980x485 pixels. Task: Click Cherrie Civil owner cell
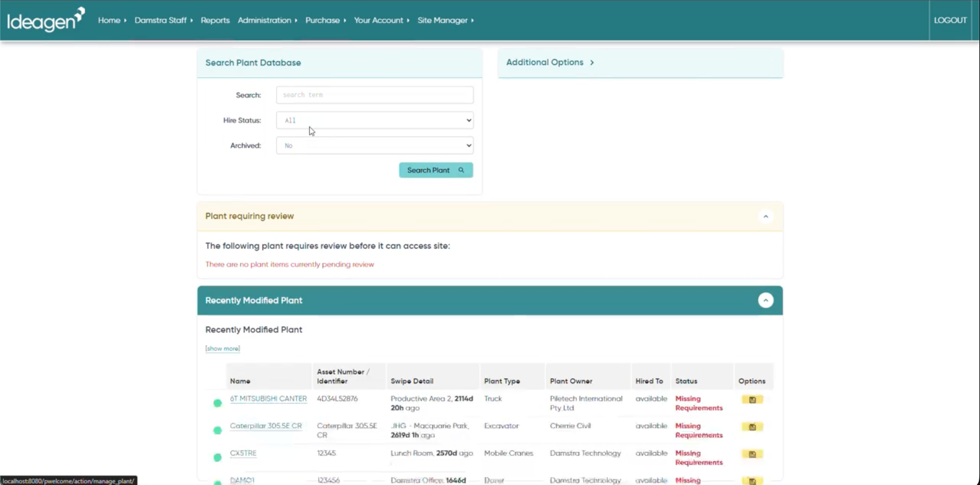[x=570, y=426]
